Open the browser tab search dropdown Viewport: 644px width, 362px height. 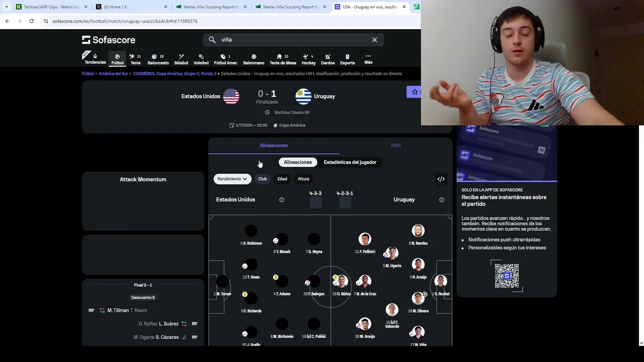tap(7, 7)
